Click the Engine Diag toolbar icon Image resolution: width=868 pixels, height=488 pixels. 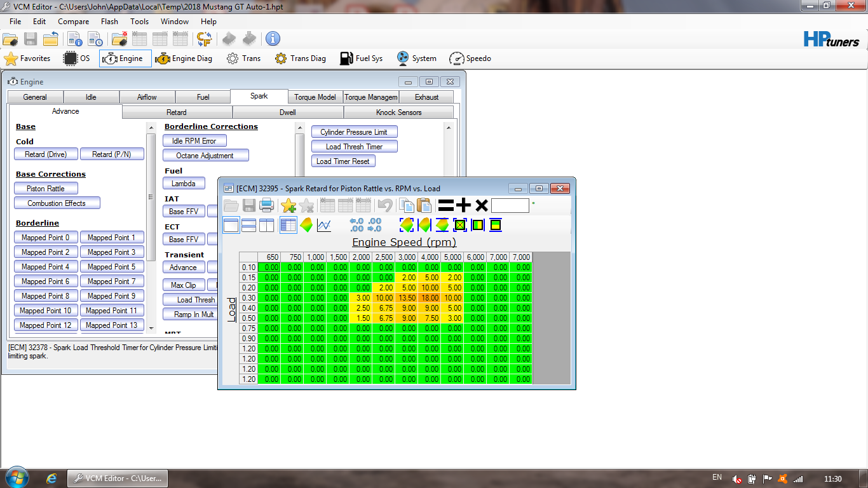pos(184,58)
